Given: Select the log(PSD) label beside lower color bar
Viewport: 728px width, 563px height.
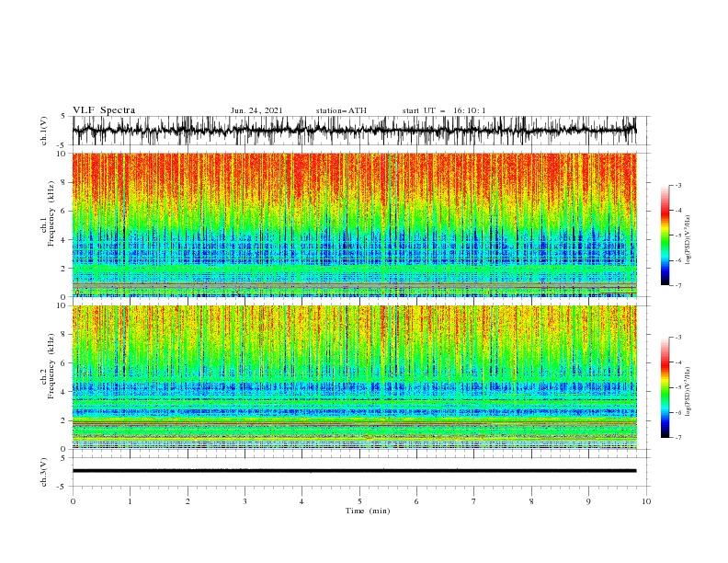Looking at the screenshot, I should coord(688,392).
